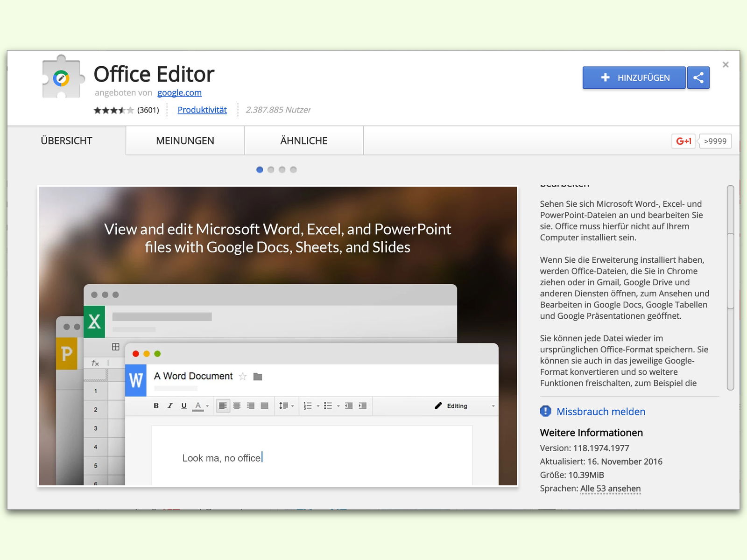Click the Office Editor title
The width and height of the screenshot is (747, 560).
(x=154, y=74)
